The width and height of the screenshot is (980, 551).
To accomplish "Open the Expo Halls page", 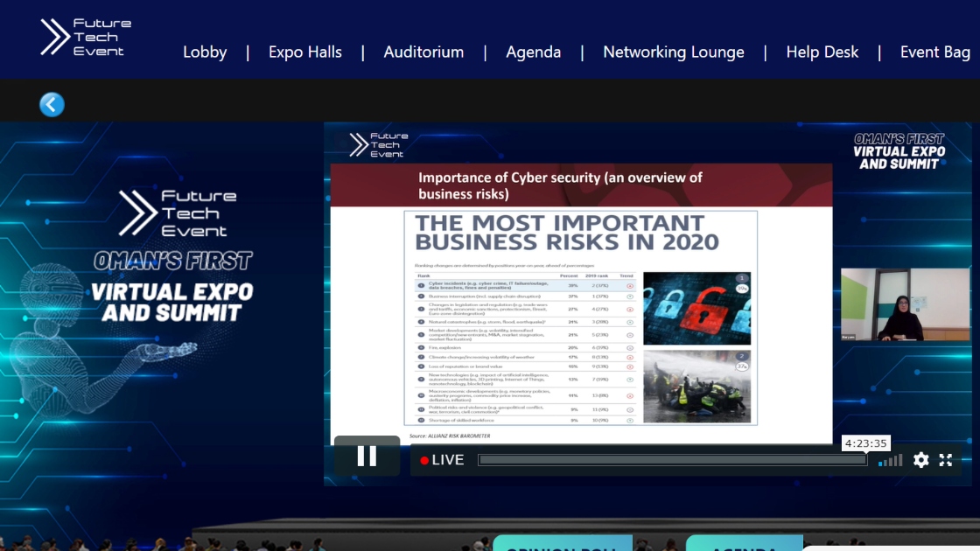I will (305, 52).
